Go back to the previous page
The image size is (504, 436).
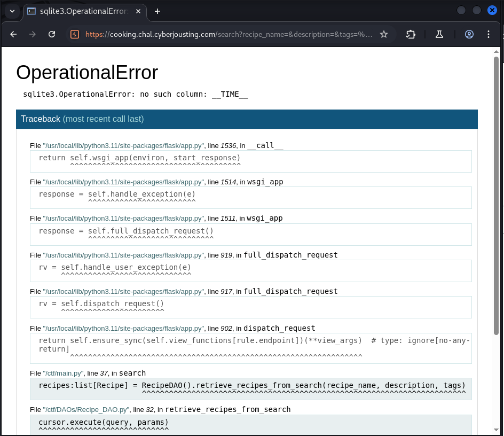coord(13,34)
